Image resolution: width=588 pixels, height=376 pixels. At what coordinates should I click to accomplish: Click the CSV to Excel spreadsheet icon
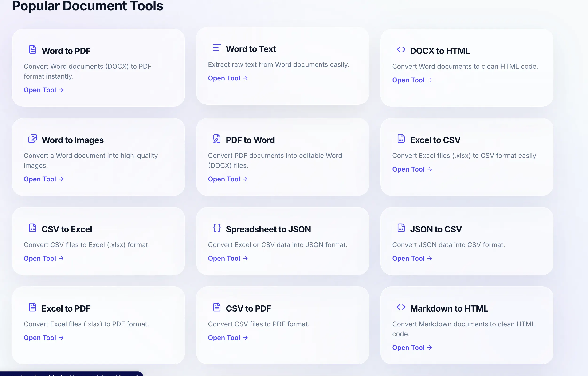pyautogui.click(x=32, y=228)
